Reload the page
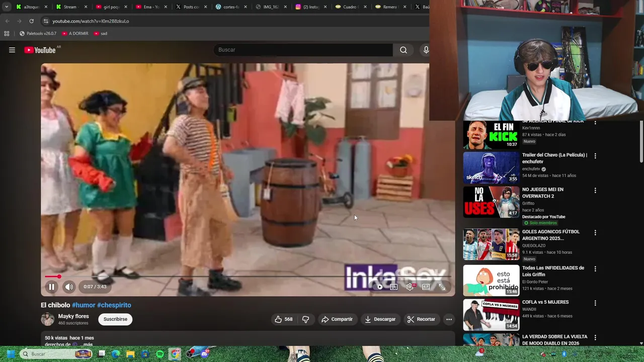This screenshot has height=362, width=644. coord(31,21)
